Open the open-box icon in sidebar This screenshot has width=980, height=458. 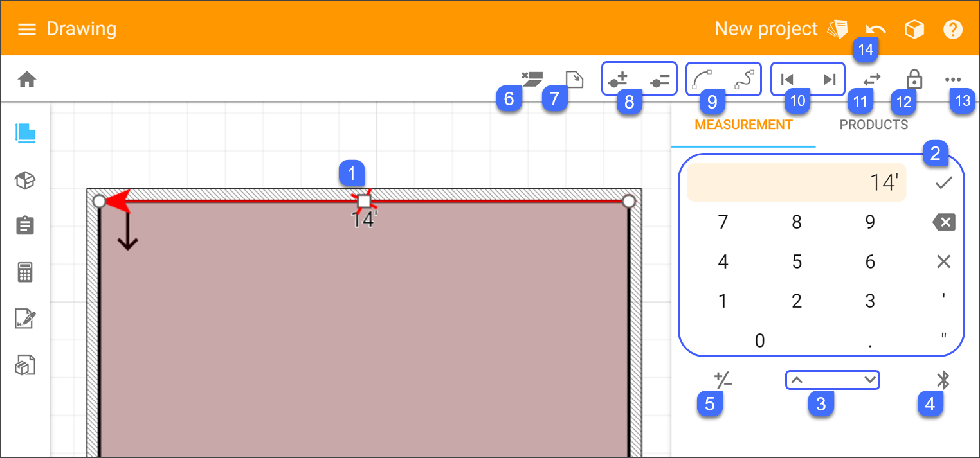[x=25, y=181]
